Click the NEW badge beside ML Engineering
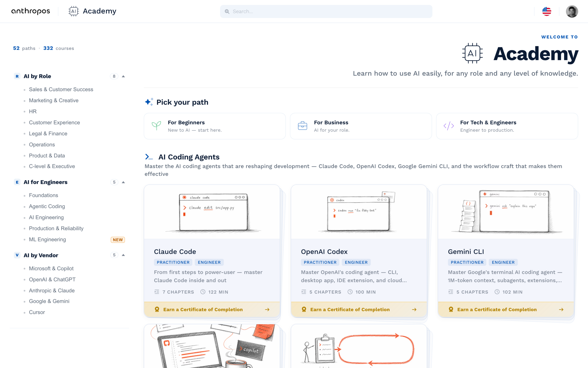Viewport: 588px width, 368px height. [118, 240]
